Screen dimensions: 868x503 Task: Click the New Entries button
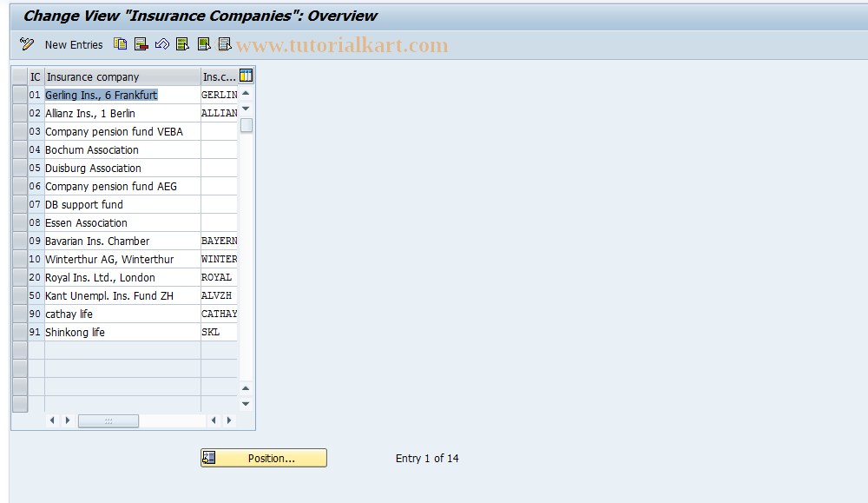coord(74,45)
